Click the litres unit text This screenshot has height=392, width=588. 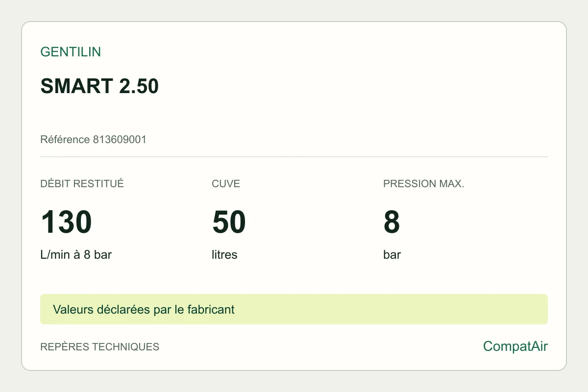coord(224,255)
